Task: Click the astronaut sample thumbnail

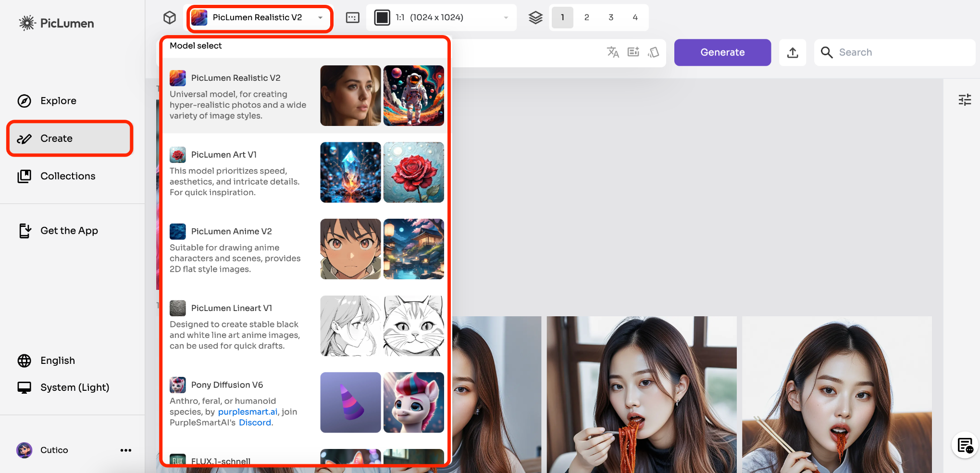Action: 414,96
